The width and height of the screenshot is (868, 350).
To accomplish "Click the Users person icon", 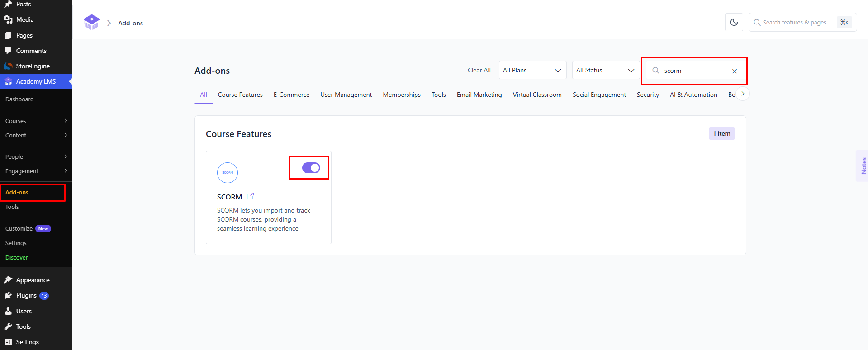I will click(x=8, y=311).
